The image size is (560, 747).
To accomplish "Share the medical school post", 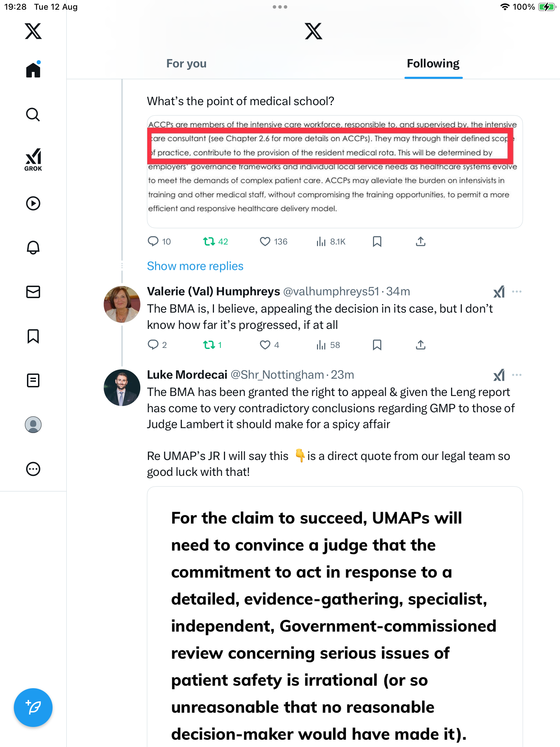I will [x=420, y=241].
